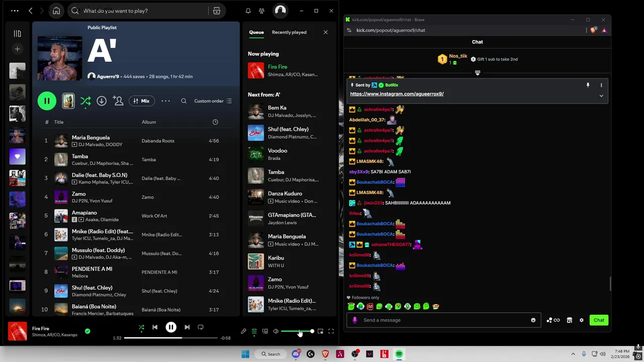Screen dimensions: 644x362
Task: Click the 'Send a message' field in Kick
Action: pos(444,320)
